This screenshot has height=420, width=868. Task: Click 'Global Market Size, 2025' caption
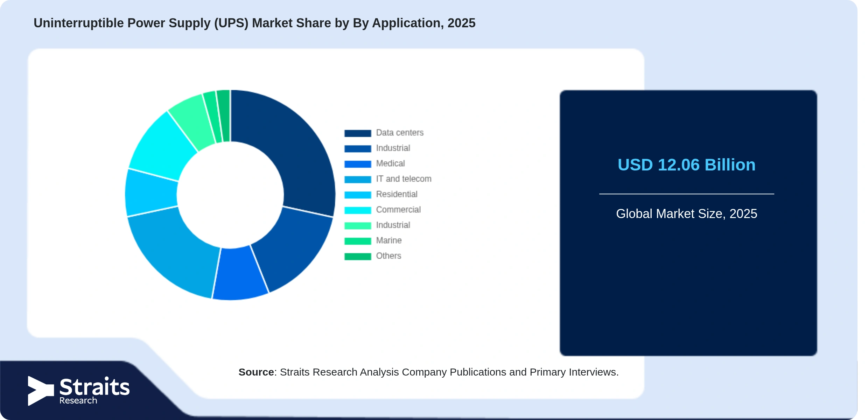click(x=686, y=214)
